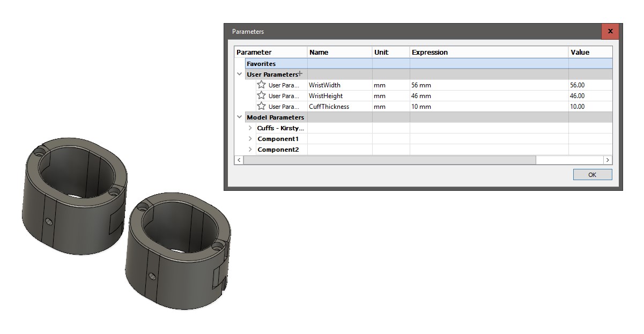Screen dimensions: 644x334
Task: Click the scrollbar left arrow
Action: (239, 160)
